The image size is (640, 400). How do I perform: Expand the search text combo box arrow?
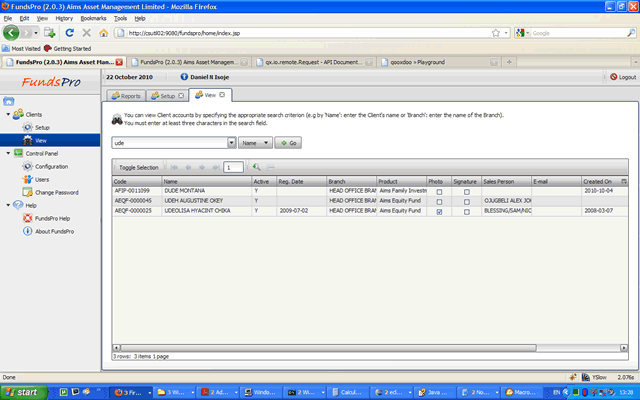coord(231,143)
